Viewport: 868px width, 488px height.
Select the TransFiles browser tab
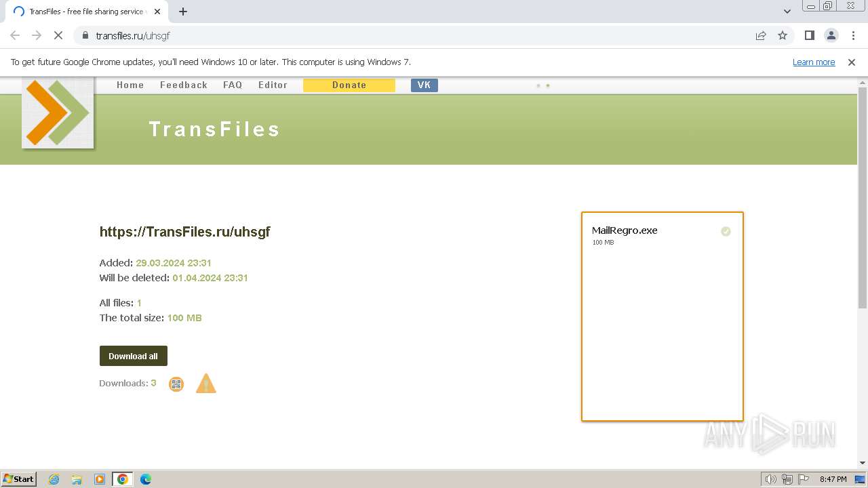[x=86, y=12]
